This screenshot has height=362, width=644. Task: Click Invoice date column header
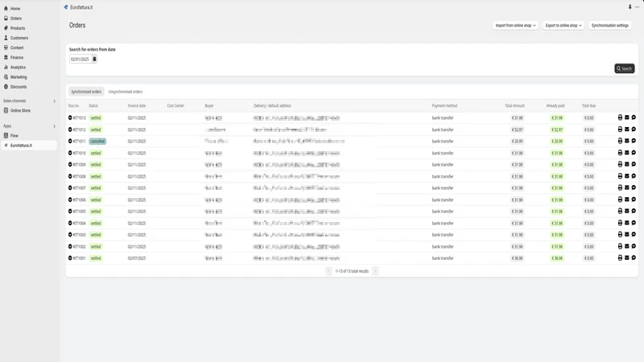click(137, 106)
